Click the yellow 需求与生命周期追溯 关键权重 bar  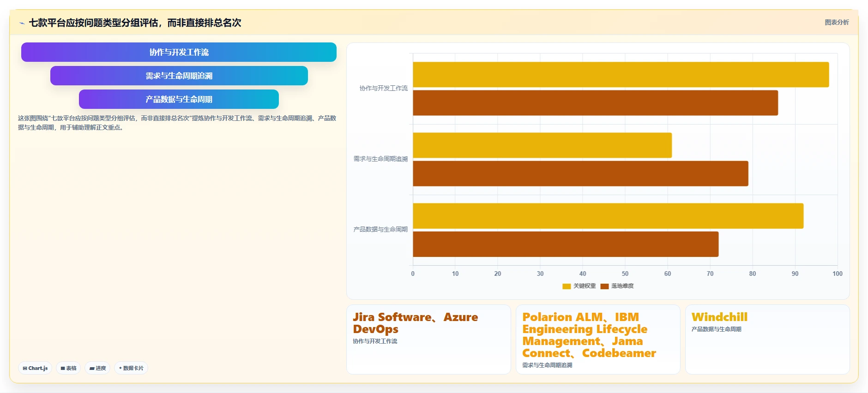542,145
